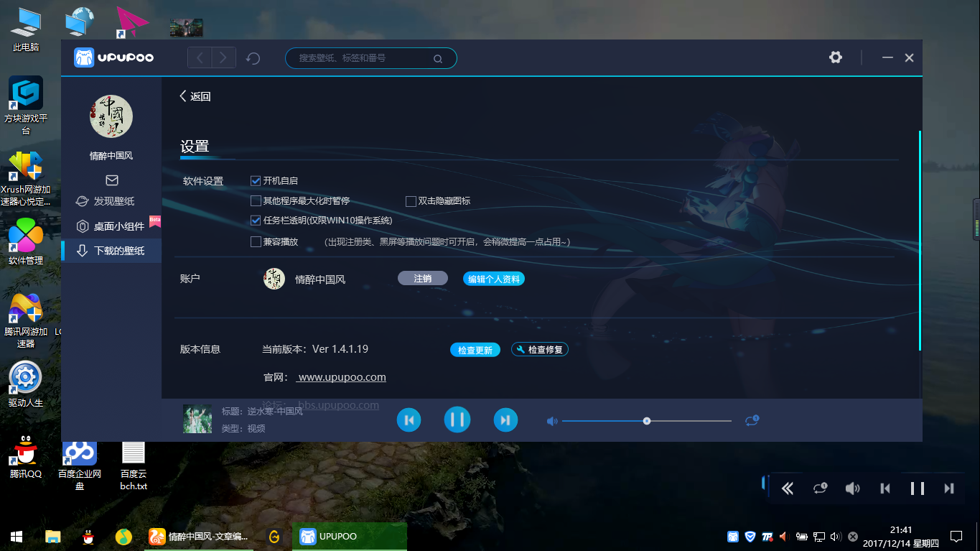
Task: Play previous wallpaper in UPUPOO player bar
Action: [409, 420]
